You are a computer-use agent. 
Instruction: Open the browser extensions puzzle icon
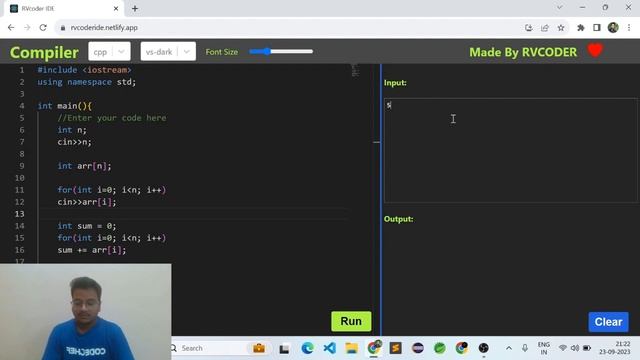point(580,28)
